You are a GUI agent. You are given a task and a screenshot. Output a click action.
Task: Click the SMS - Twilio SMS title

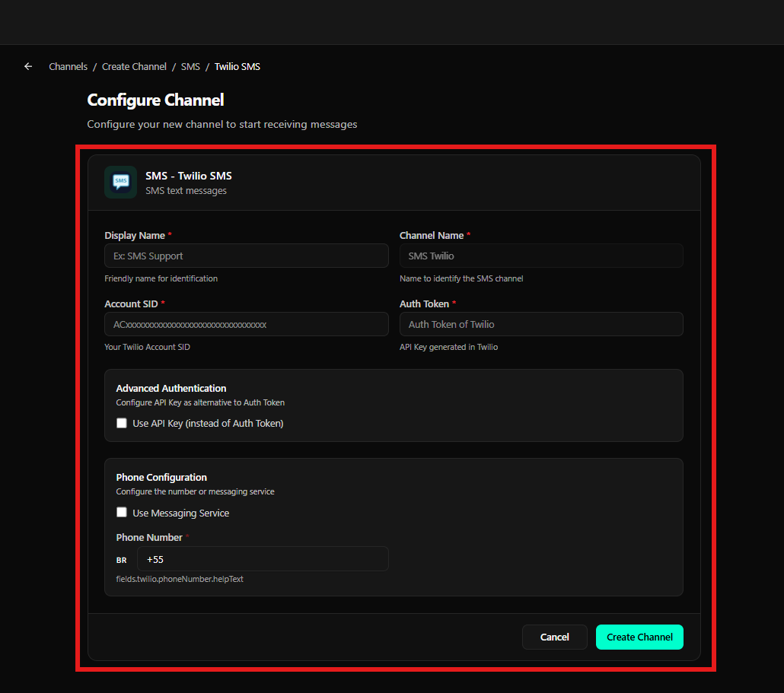point(189,176)
